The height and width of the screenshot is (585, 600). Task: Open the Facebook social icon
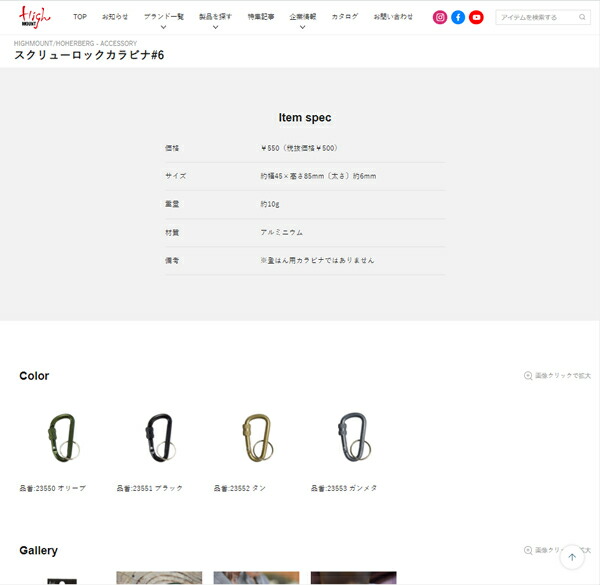(x=458, y=17)
